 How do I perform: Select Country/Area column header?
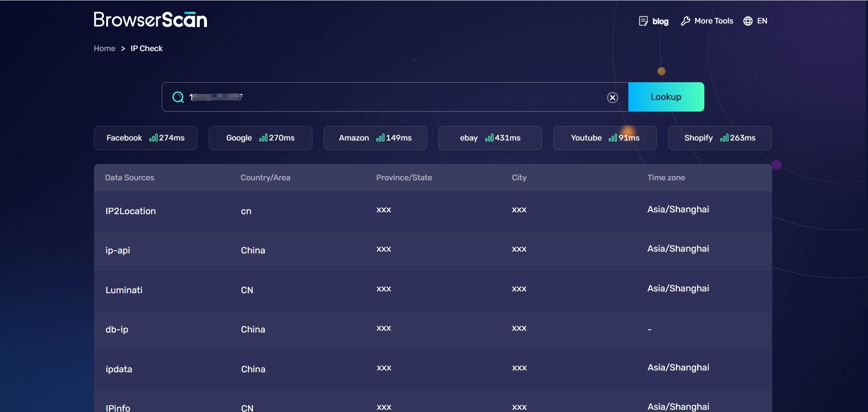(x=265, y=178)
